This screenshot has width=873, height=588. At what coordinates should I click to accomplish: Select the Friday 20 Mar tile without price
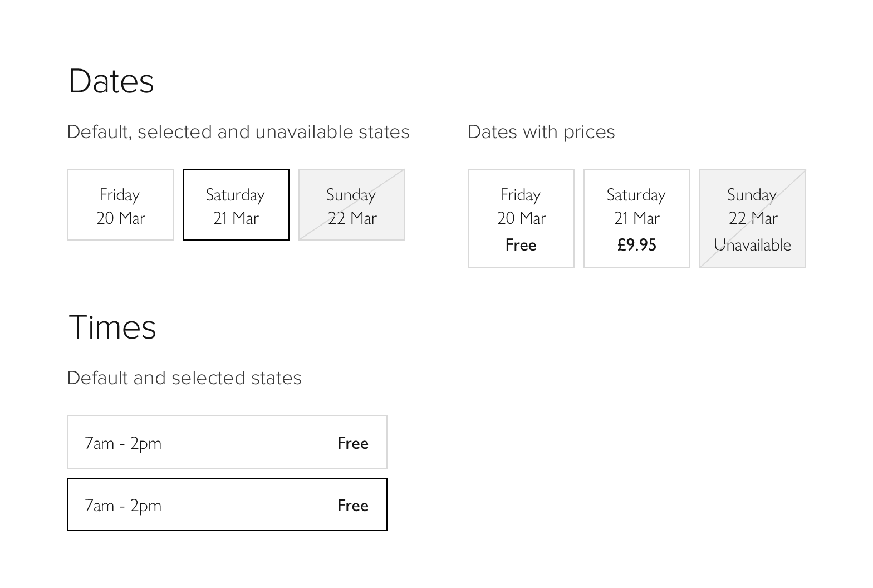(120, 205)
